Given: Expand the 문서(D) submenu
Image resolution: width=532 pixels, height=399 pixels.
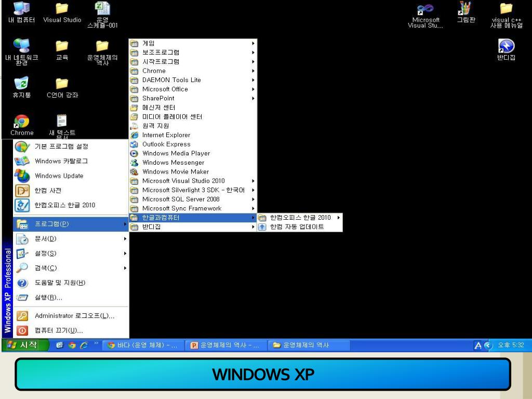Looking at the screenshot, I should 71,239.
